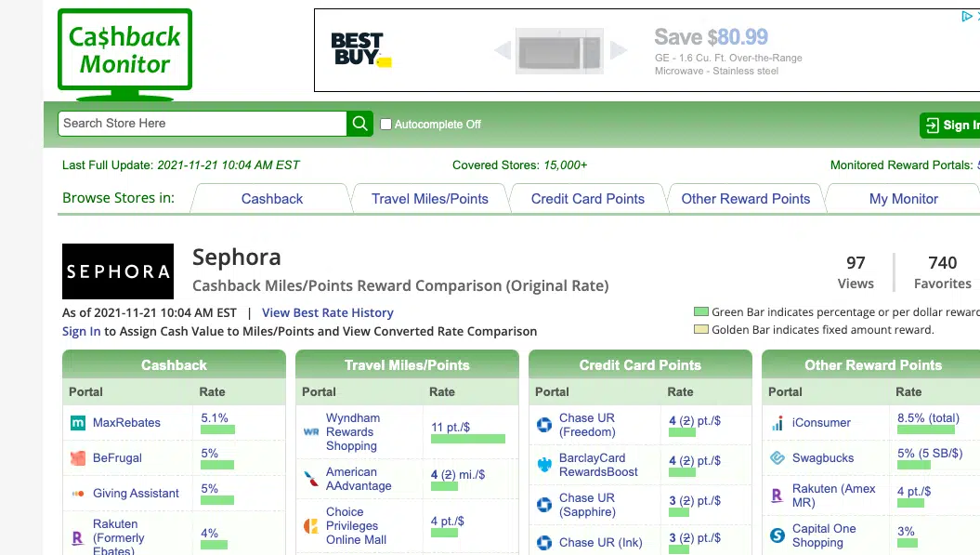Click the search magnifier button

[x=360, y=124]
